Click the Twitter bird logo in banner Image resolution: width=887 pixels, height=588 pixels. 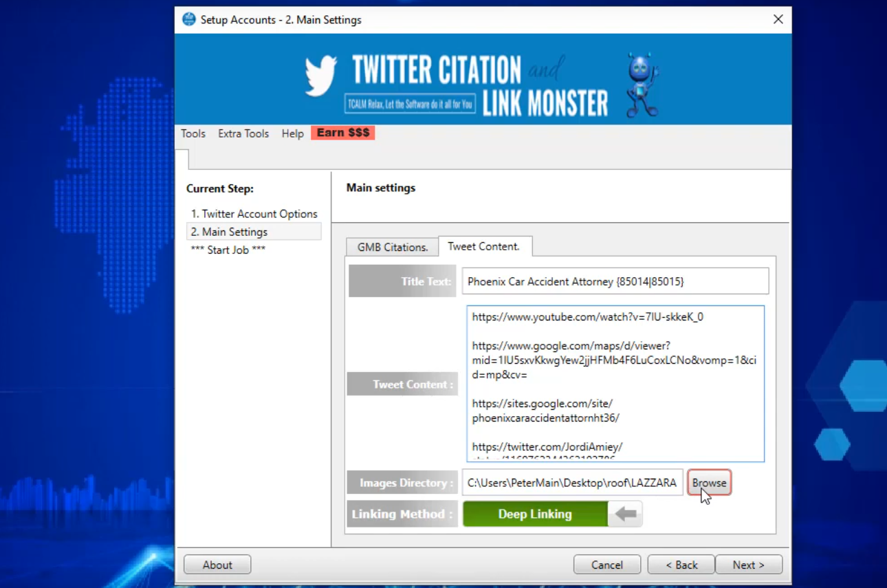click(321, 76)
